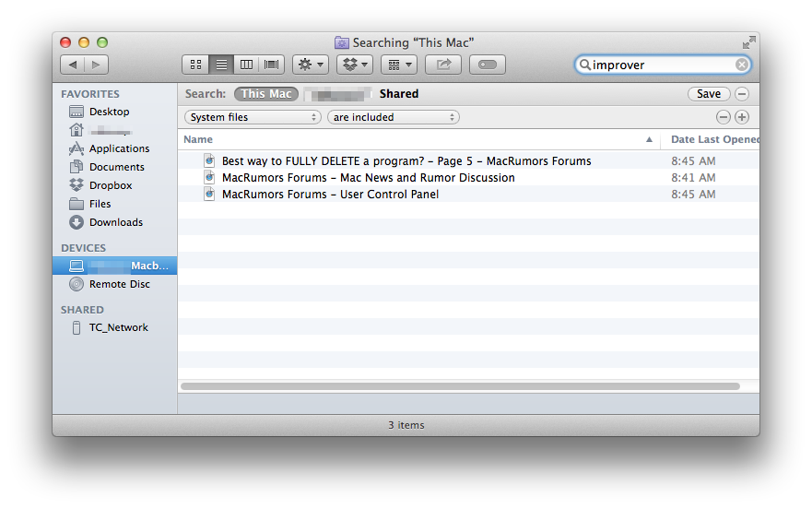Open the home folder in sidebar
This screenshot has width=812, height=509.
tap(101, 130)
